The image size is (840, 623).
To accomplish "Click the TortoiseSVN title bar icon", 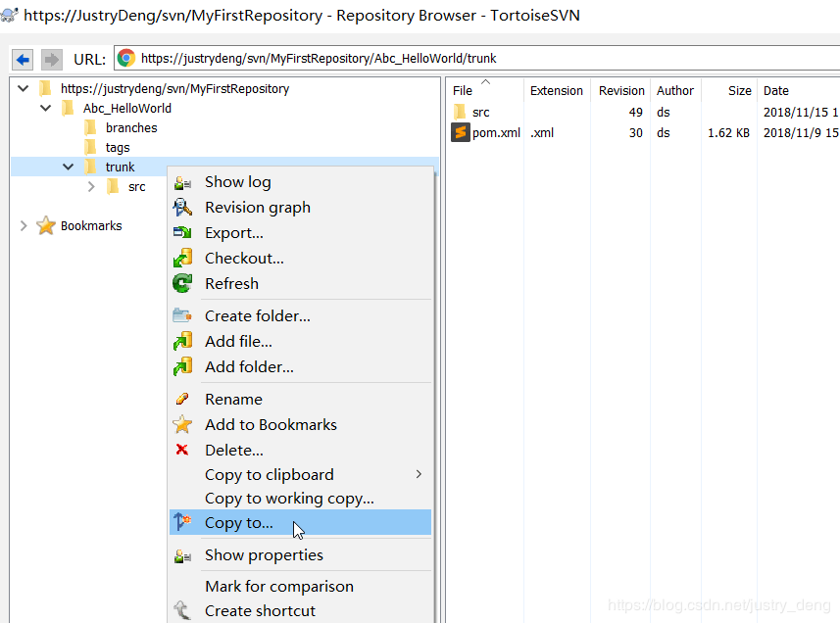I will (x=9, y=15).
